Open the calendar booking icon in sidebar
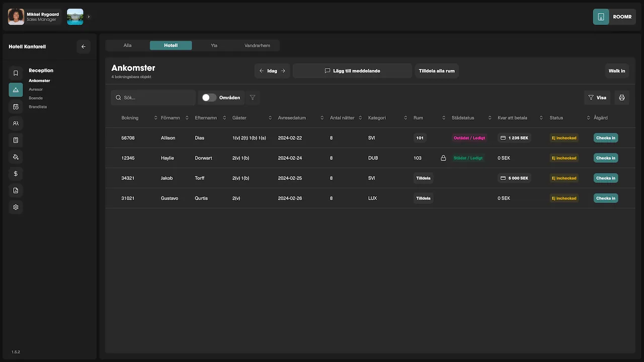Image resolution: width=644 pixels, height=362 pixels. tap(16, 106)
